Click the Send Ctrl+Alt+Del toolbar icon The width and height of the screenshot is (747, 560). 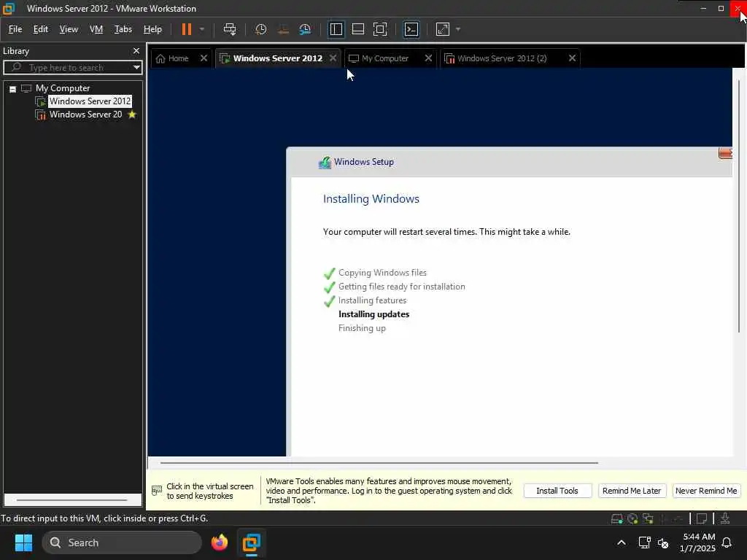click(230, 29)
